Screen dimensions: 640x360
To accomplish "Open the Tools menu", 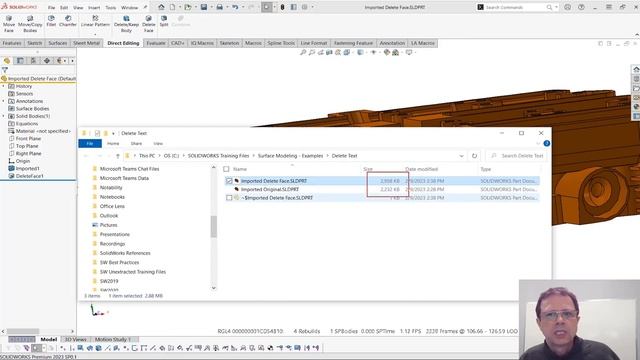I will click(x=111, y=7).
